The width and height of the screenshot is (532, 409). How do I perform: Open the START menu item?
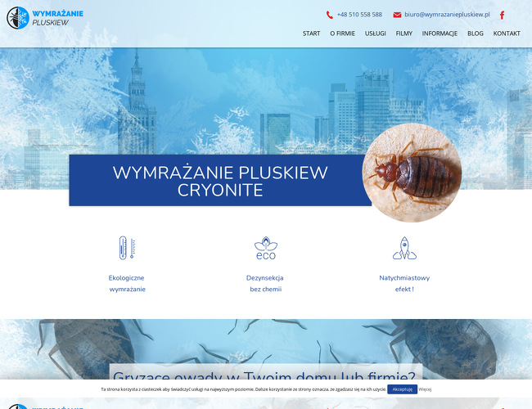311,34
